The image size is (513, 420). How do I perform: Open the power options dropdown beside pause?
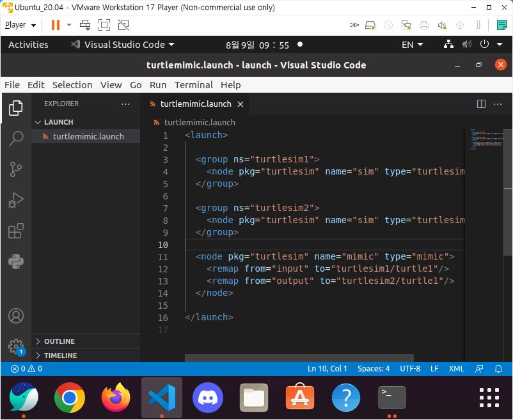click(x=68, y=25)
